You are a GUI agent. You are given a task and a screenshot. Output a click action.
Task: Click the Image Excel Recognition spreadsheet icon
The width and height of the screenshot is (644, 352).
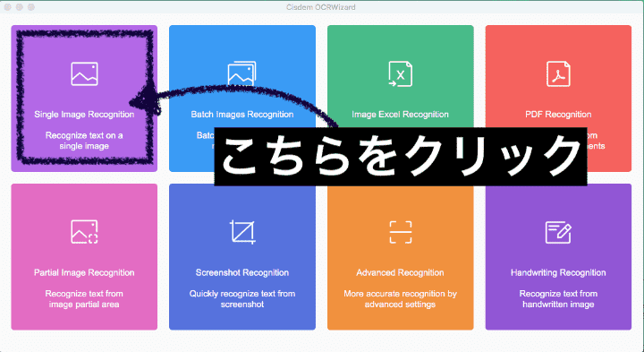(401, 74)
